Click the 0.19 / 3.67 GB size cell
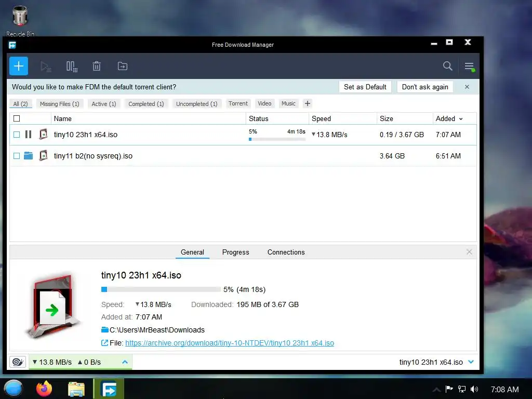The image size is (532, 399). [402, 135]
